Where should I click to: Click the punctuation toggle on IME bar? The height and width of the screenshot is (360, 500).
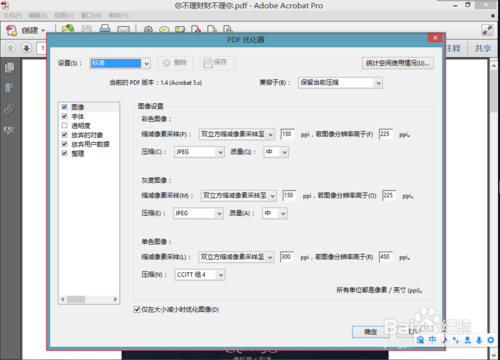point(456,340)
